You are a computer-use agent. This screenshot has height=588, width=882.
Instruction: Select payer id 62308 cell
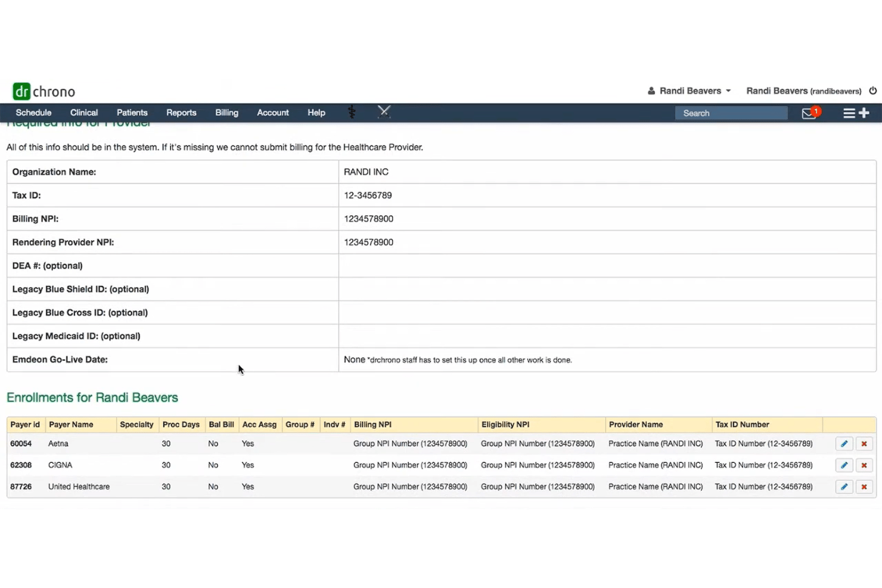[x=21, y=465]
